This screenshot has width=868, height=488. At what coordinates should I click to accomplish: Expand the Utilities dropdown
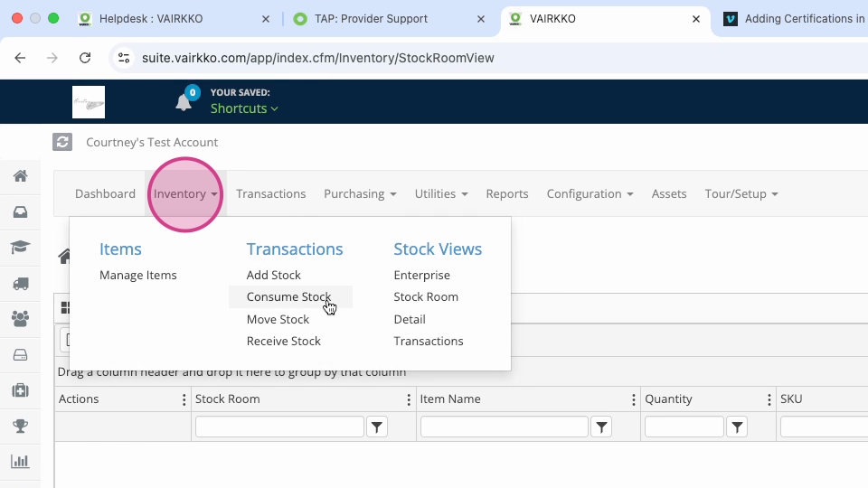[x=441, y=193]
